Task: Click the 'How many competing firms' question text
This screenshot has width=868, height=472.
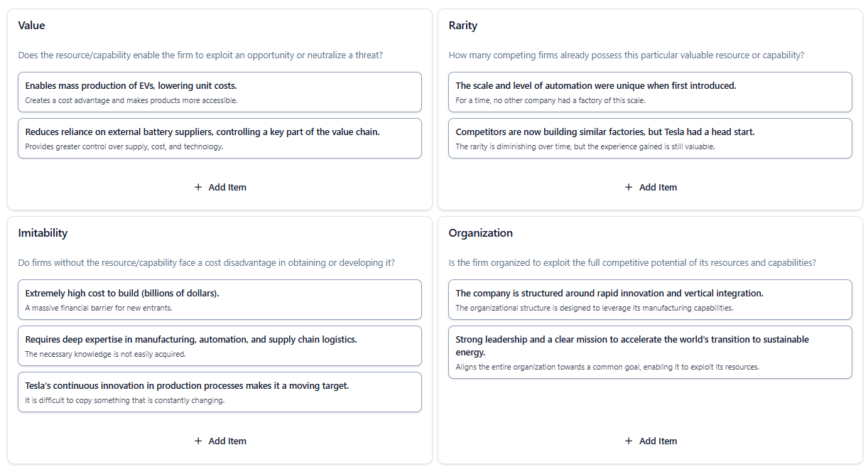Action: click(x=626, y=55)
